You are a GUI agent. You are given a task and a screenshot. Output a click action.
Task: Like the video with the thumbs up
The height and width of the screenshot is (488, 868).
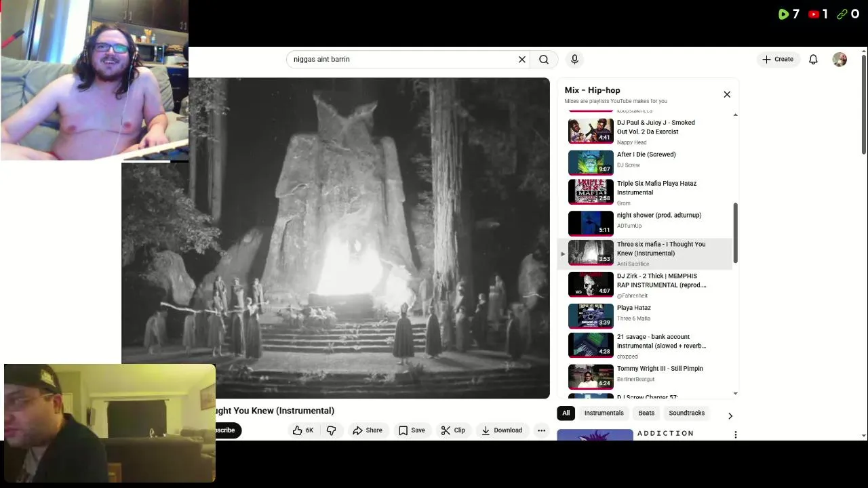(x=303, y=430)
